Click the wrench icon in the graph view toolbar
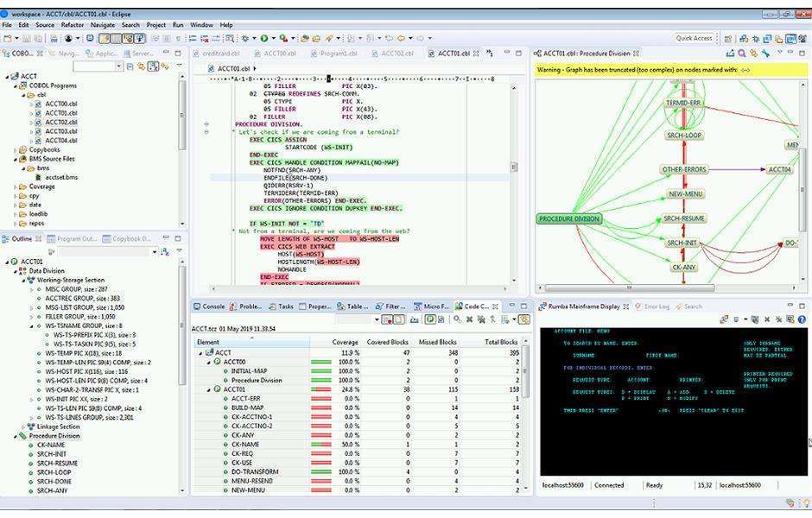The image size is (812, 518). pyautogui.click(x=766, y=54)
